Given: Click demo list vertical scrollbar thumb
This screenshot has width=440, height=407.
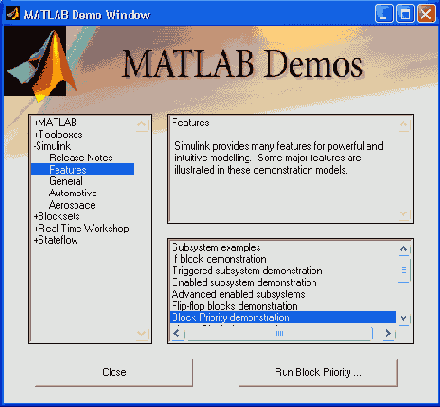Looking at the screenshot, I should 404,270.
